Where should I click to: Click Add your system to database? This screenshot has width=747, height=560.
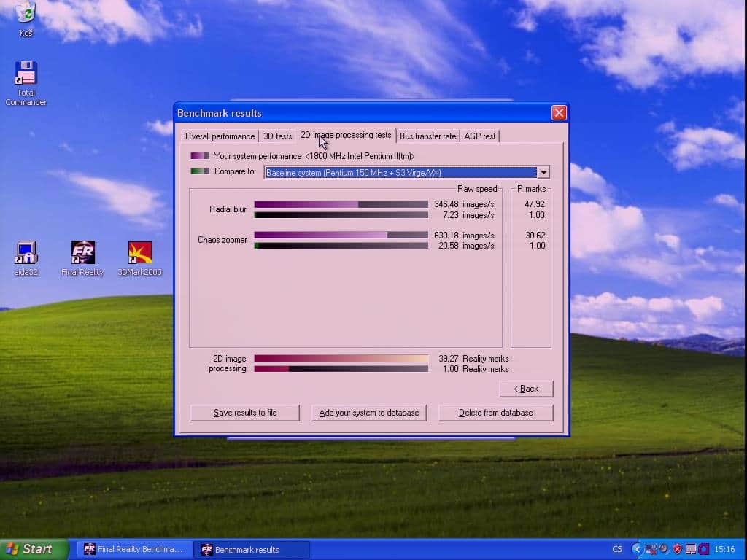click(368, 413)
